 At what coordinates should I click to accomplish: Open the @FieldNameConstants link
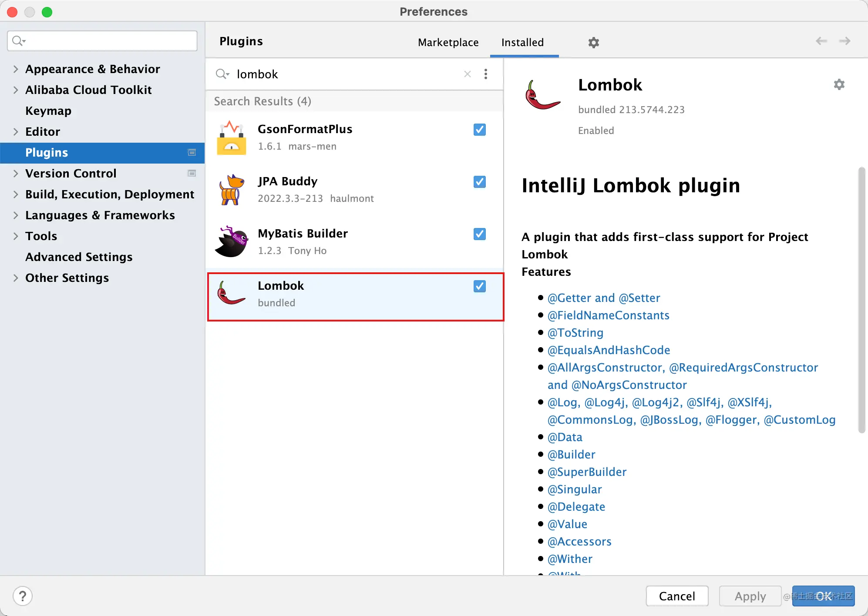pyautogui.click(x=608, y=315)
